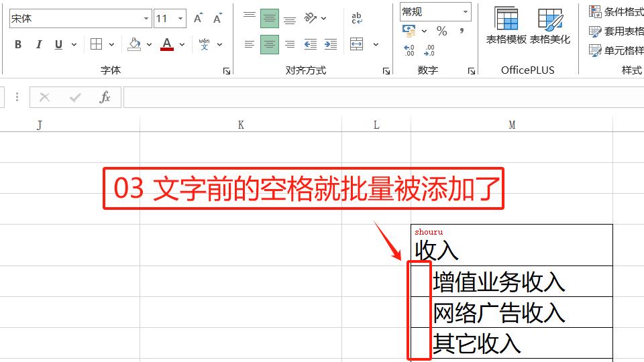The image size is (644, 362).
Task: Increase indent
Action: (331, 44)
